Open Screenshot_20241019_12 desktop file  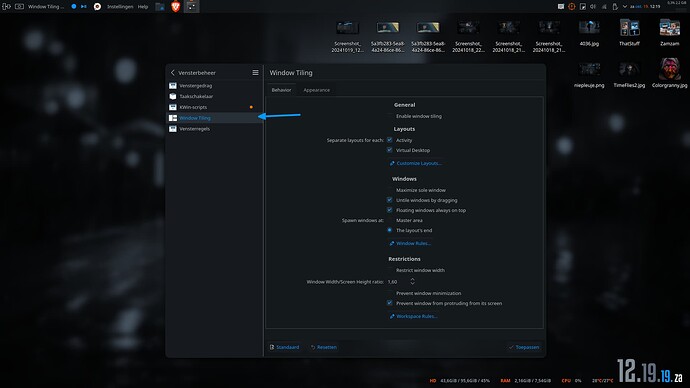point(348,36)
